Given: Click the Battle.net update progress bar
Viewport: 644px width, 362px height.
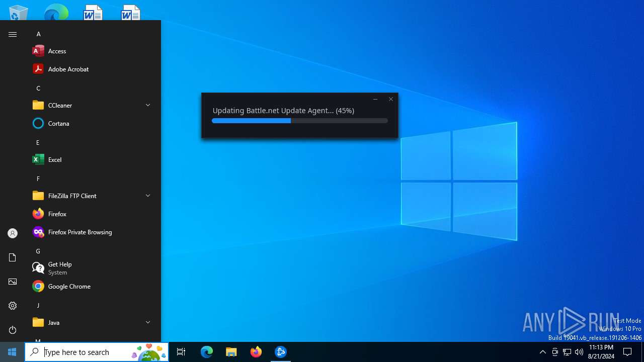Looking at the screenshot, I should 300,121.
